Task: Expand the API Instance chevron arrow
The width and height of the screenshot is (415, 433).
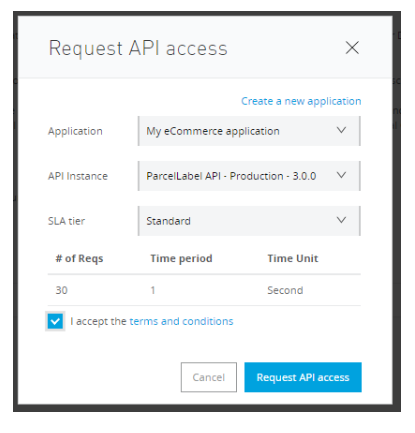Action: (341, 175)
